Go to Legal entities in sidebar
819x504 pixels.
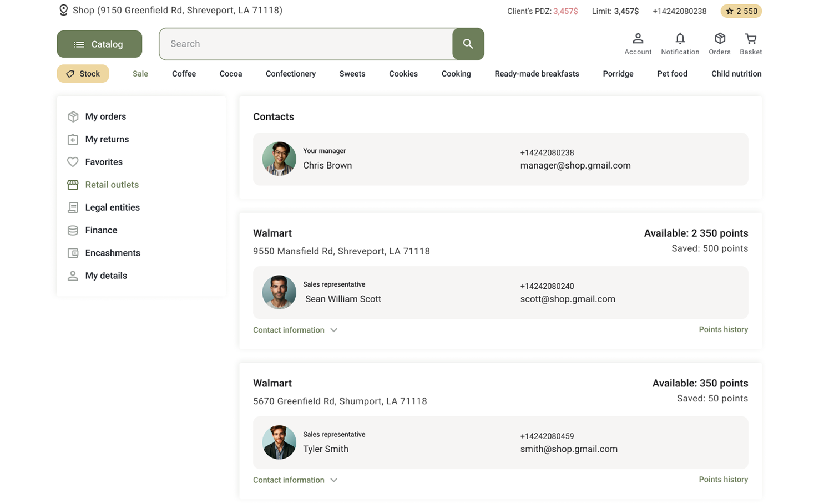tap(112, 207)
